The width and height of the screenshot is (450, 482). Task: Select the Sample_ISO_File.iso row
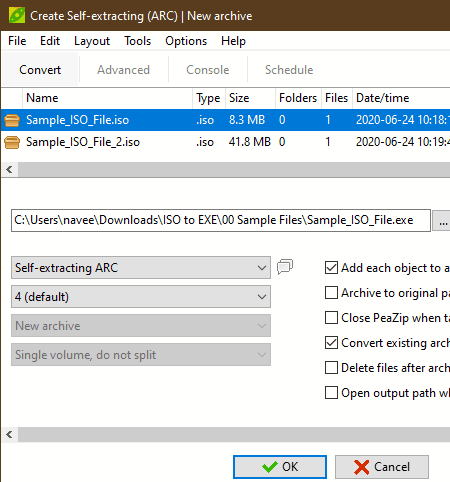[225, 120]
